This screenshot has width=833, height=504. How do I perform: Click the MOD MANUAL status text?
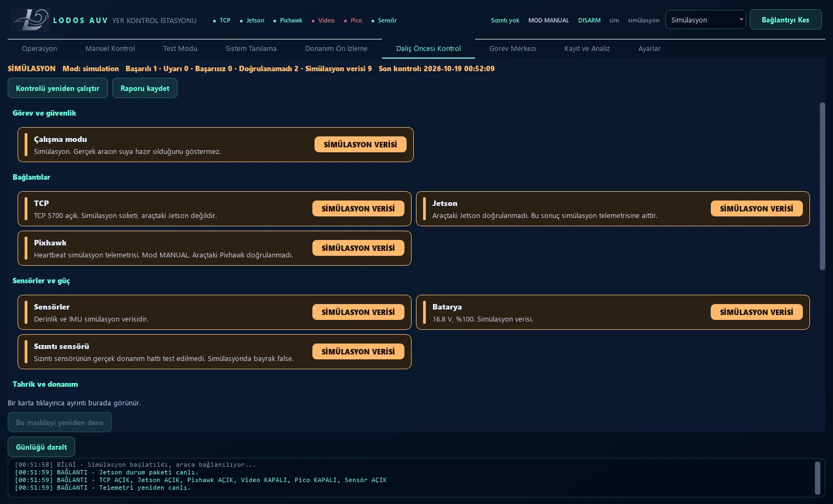pos(549,20)
